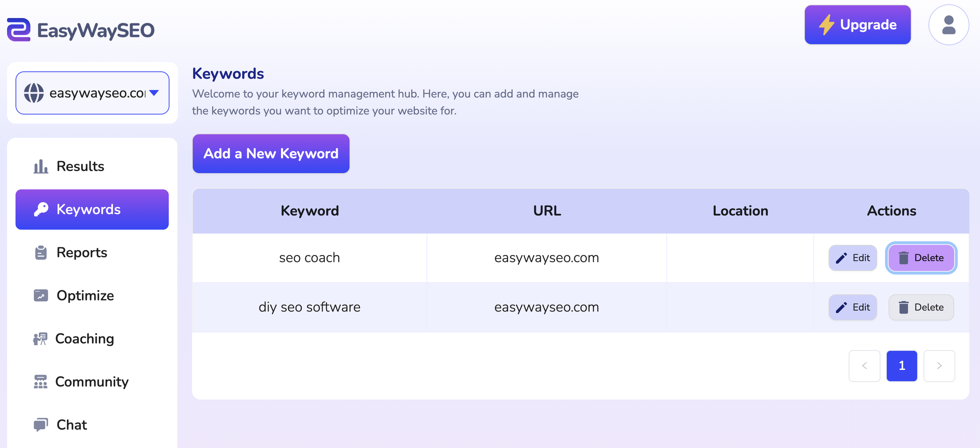Screen dimensions: 980x448
Task: Delete the diy seo software keyword
Action: coord(921,307)
